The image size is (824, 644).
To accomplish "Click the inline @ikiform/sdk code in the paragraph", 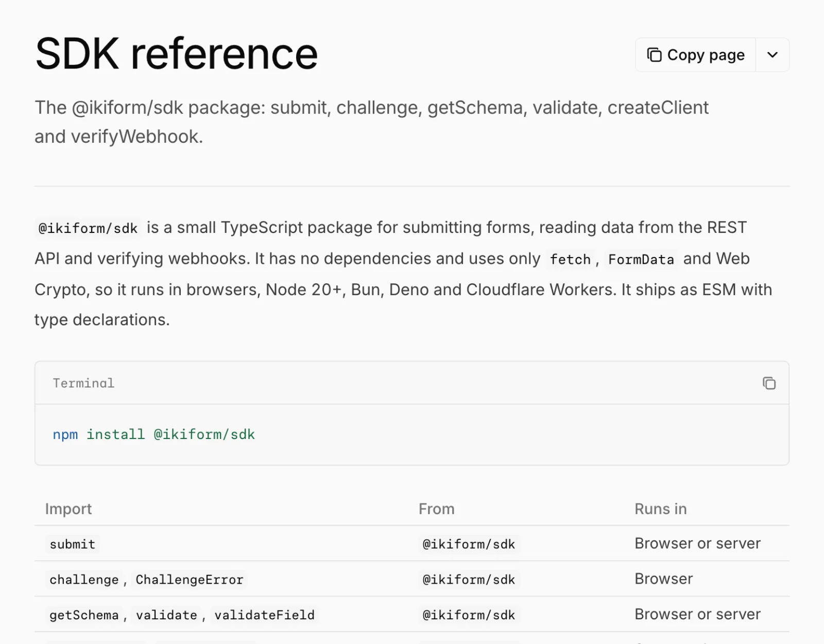I will [88, 228].
